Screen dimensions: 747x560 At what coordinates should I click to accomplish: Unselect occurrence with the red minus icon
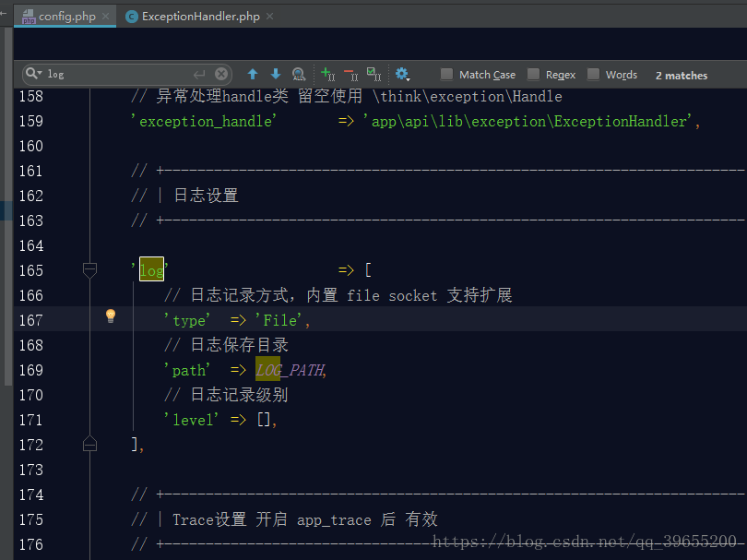[351, 74]
